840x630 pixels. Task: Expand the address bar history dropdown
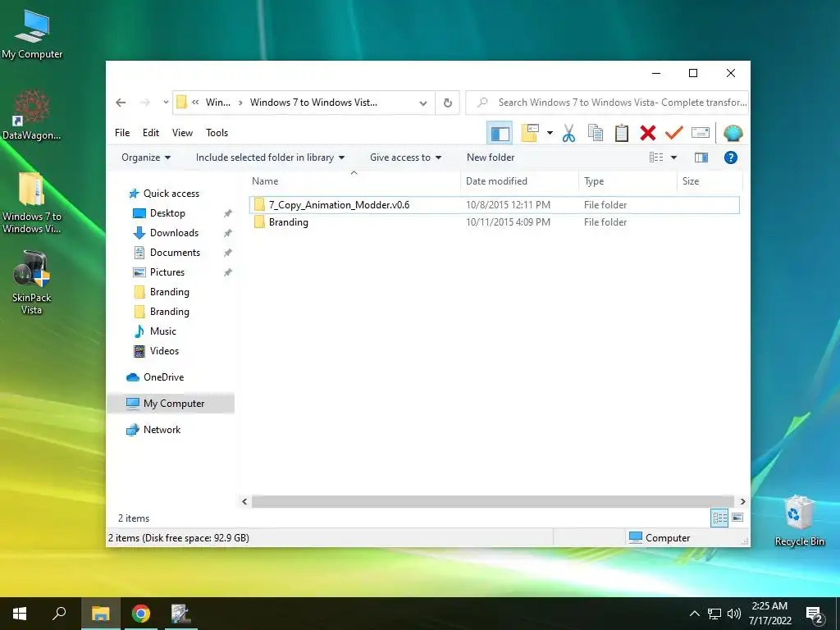click(x=423, y=103)
